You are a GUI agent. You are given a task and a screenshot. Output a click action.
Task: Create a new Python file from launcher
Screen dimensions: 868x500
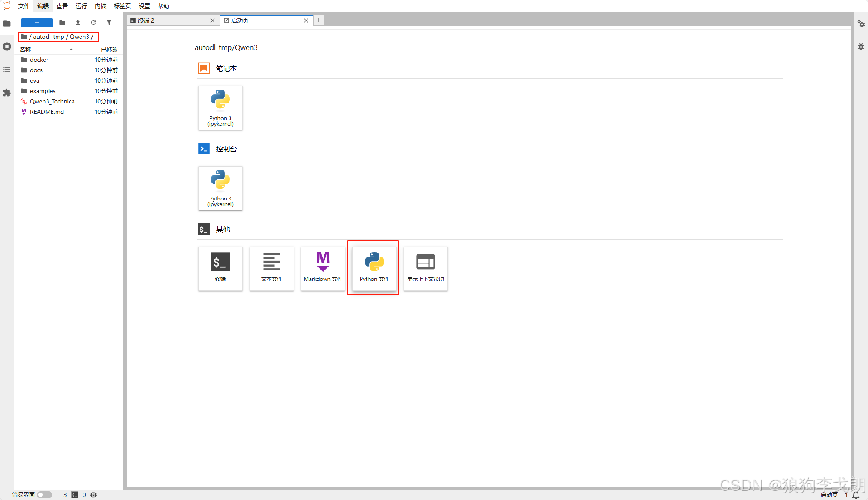pos(374,268)
